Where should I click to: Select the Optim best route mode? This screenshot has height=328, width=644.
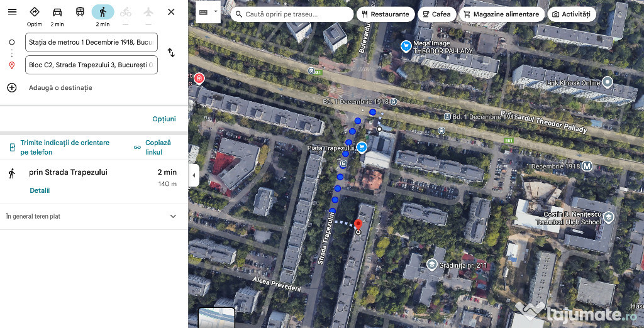35,12
